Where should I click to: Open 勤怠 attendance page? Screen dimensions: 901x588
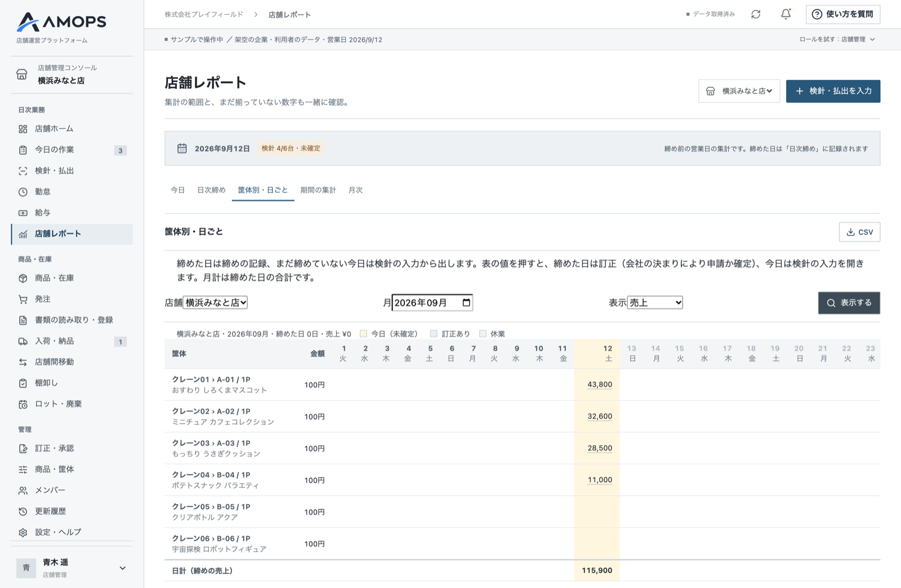point(72,192)
